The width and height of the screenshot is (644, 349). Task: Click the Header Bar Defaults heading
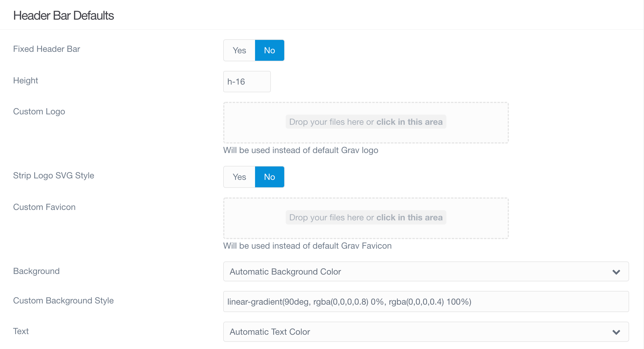(x=64, y=15)
